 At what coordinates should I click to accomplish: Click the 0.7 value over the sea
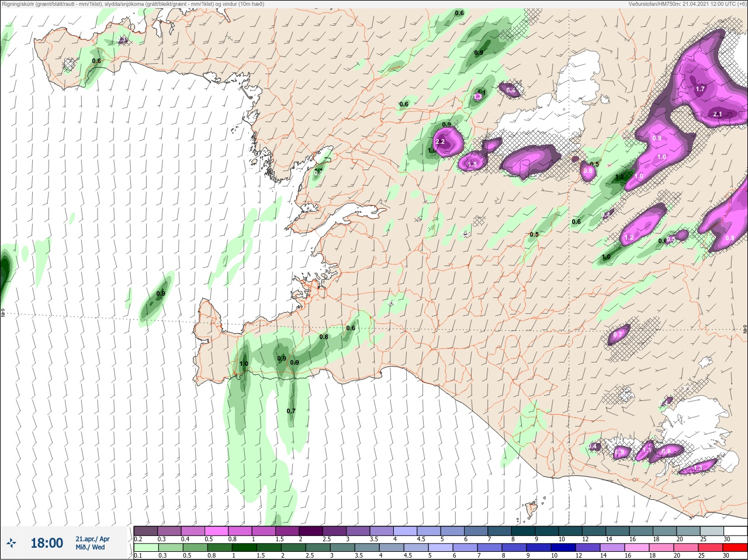[291, 412]
